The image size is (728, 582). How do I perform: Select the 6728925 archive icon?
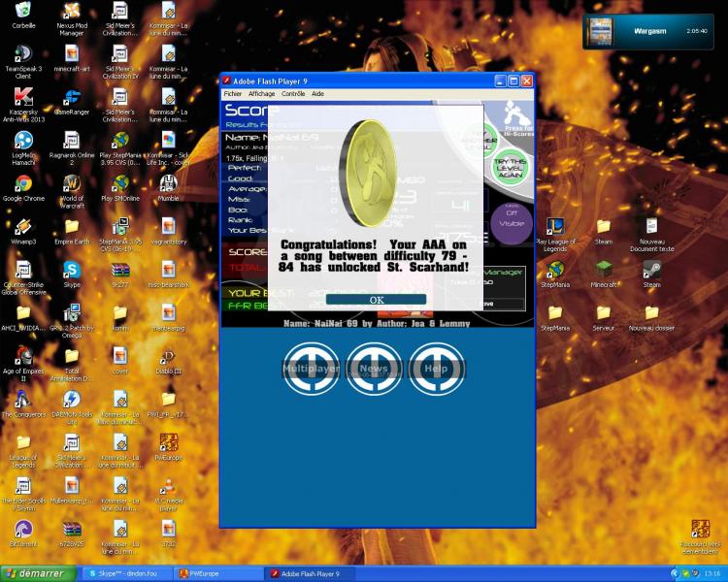(72, 533)
